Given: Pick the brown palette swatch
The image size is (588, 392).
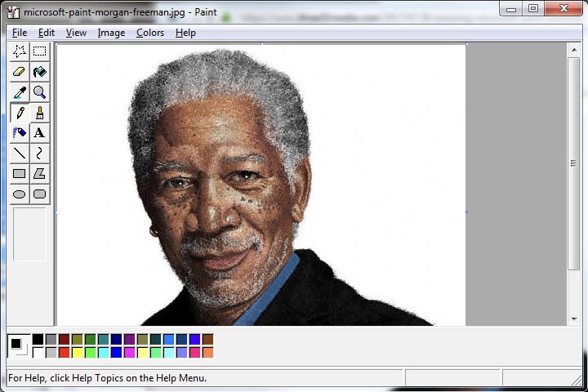Looking at the screenshot, I should pyautogui.click(x=207, y=340).
